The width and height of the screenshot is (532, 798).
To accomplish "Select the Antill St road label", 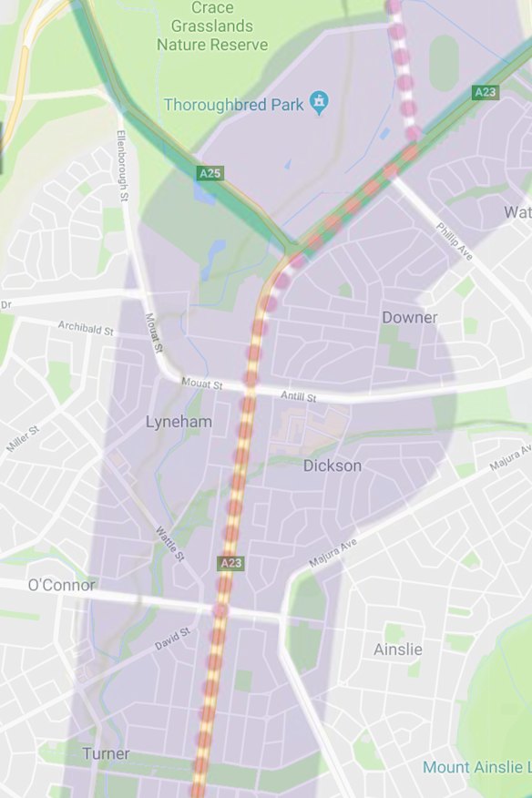I will pyautogui.click(x=298, y=396).
